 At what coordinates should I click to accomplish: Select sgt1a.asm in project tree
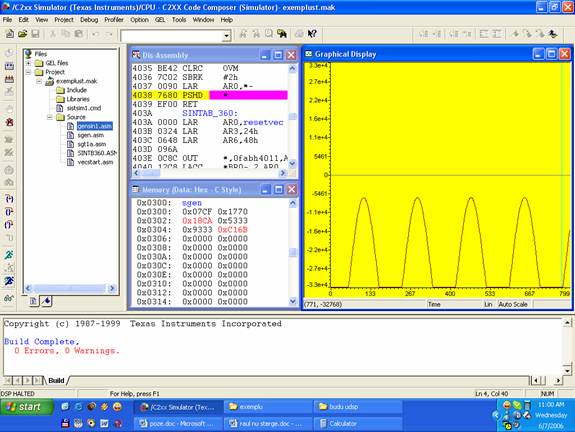pos(92,144)
